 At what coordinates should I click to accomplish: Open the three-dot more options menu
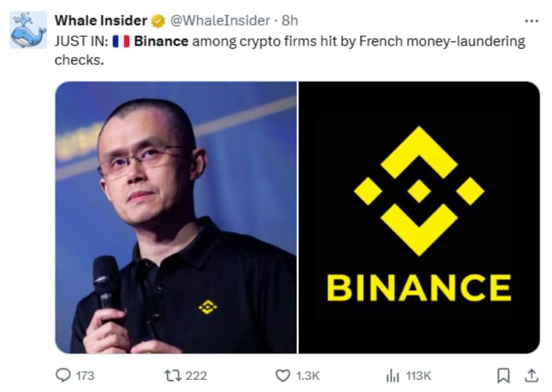[531, 21]
